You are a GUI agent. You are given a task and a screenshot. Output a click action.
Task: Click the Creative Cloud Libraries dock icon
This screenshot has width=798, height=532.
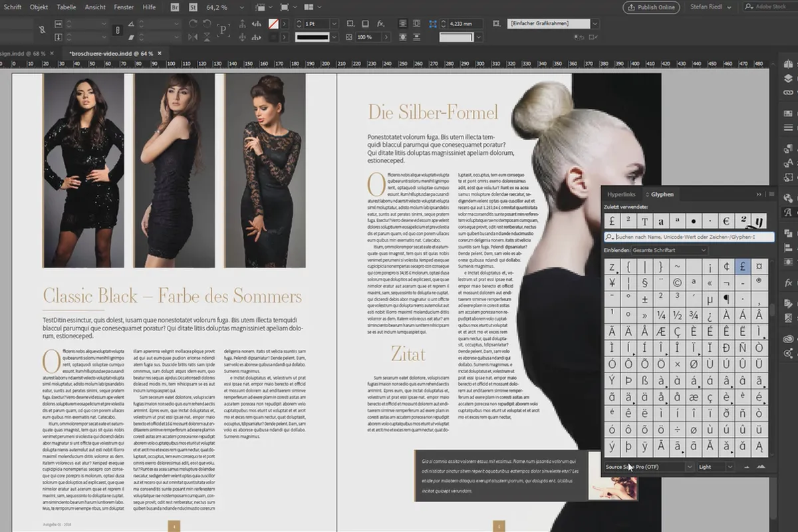tap(789, 338)
